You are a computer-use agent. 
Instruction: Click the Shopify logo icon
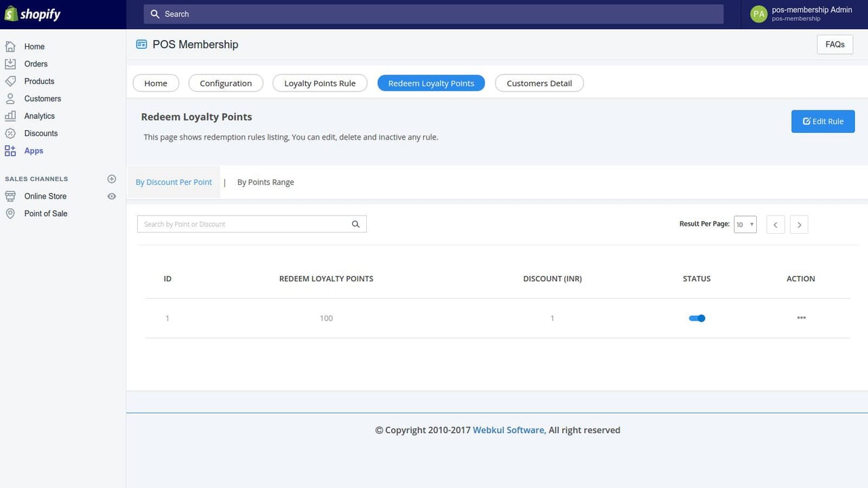(x=11, y=14)
